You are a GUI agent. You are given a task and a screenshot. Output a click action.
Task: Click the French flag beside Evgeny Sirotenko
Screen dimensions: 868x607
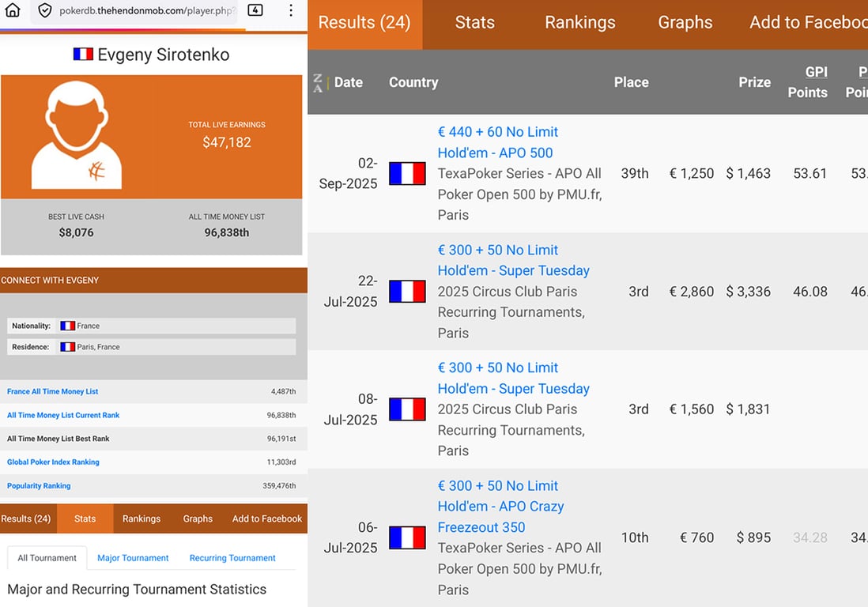(83, 55)
